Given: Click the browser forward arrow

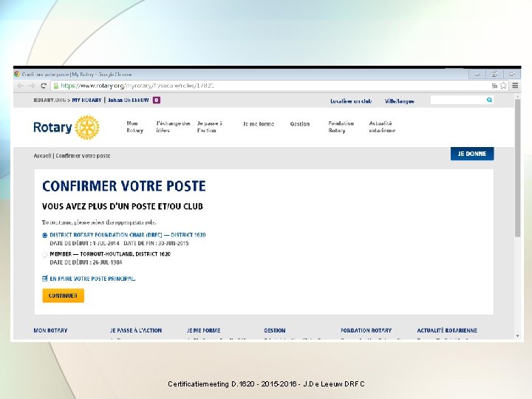Looking at the screenshot, I should [x=32, y=86].
